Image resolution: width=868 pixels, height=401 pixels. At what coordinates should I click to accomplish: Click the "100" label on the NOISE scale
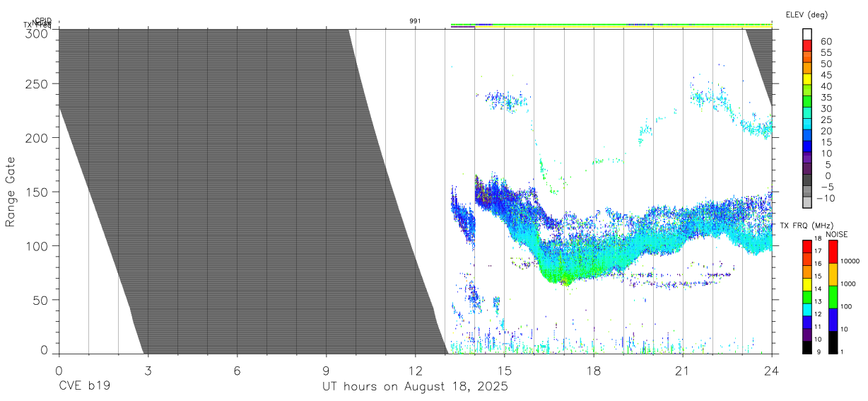click(847, 306)
